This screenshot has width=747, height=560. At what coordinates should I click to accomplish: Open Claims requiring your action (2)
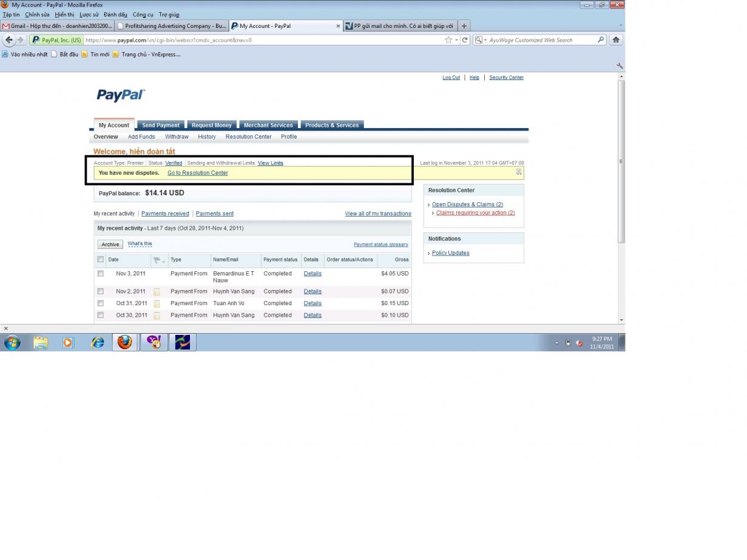[x=475, y=213]
